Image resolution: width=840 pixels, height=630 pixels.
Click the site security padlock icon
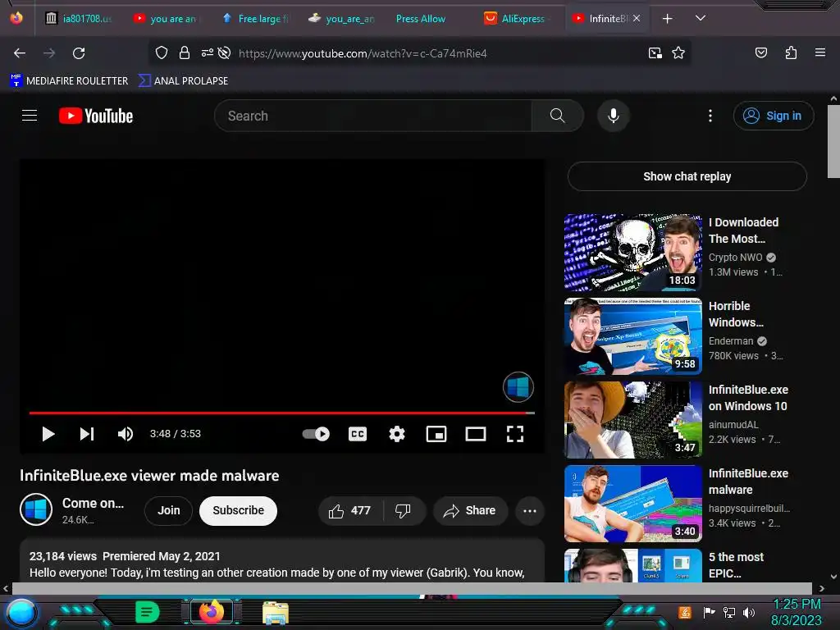[185, 52]
